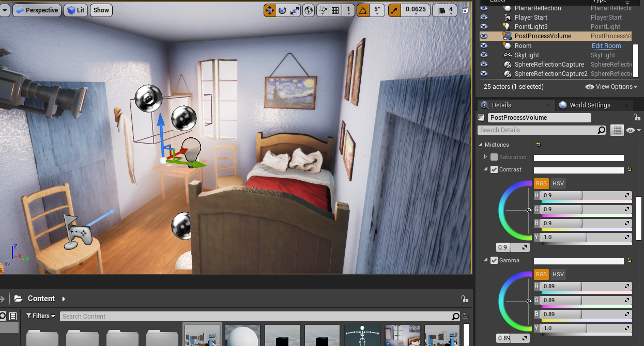This screenshot has width=644, height=346.
Task: Open the Filters dropdown in Content Browser
Action: [x=40, y=316]
